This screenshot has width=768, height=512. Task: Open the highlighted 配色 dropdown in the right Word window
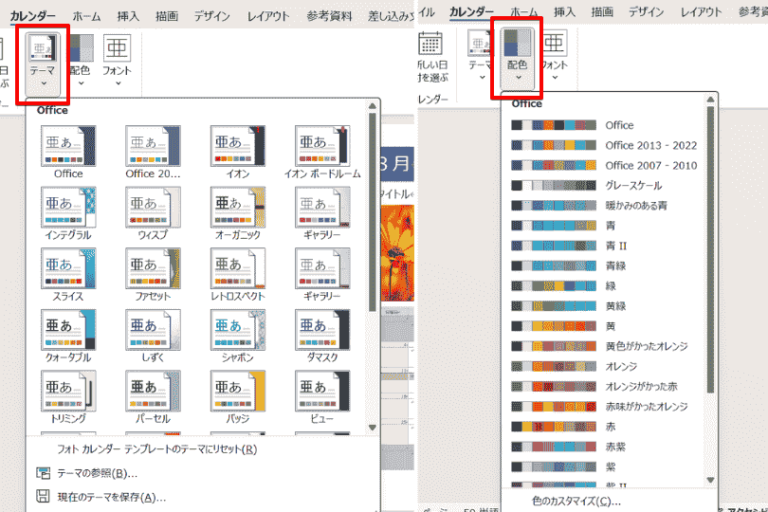(517, 58)
